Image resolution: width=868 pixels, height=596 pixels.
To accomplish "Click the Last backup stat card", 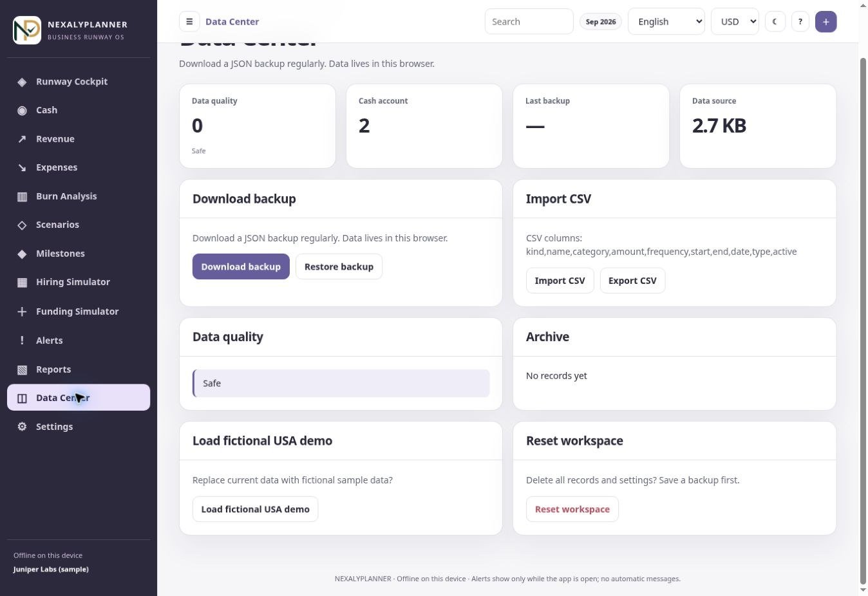I will click(591, 126).
